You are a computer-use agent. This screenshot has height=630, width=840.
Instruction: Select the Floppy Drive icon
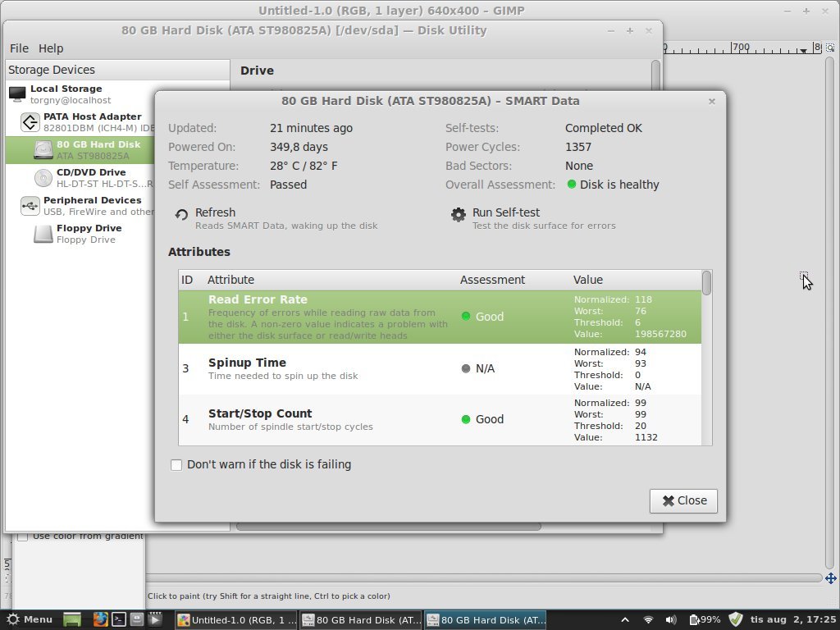coord(43,234)
